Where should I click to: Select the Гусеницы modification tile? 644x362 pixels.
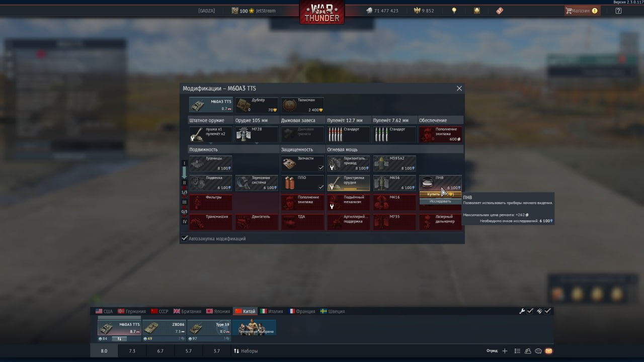(210, 163)
